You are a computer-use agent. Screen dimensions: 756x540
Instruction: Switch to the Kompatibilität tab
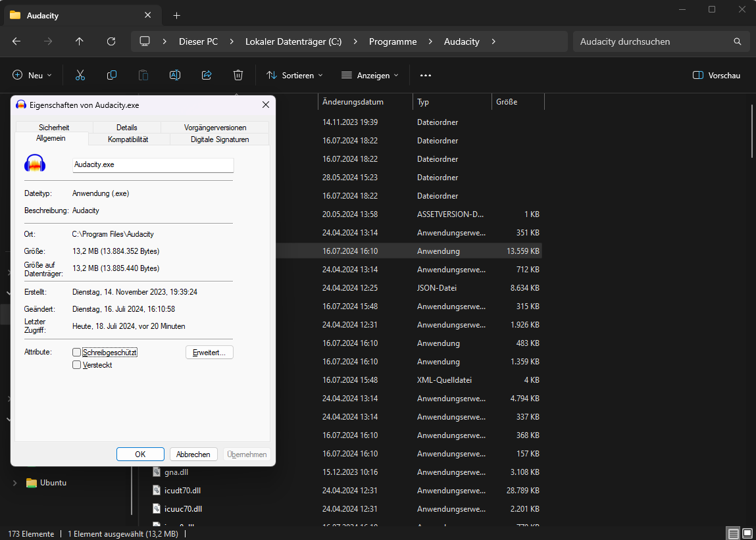[128, 139]
